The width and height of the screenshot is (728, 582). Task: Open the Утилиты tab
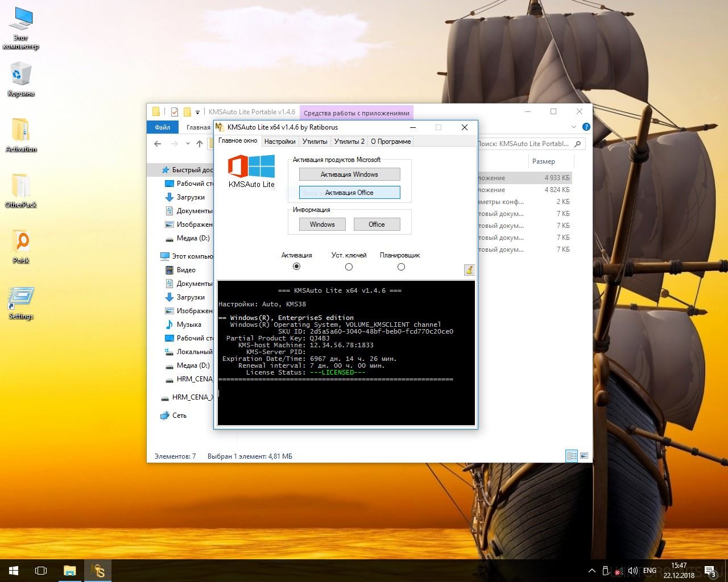[x=315, y=142]
